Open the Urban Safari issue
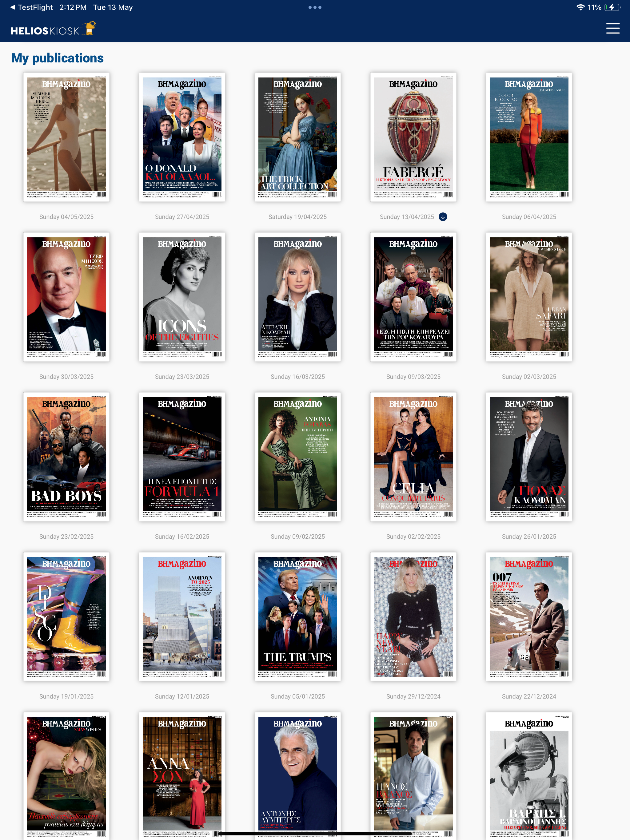 (x=529, y=297)
